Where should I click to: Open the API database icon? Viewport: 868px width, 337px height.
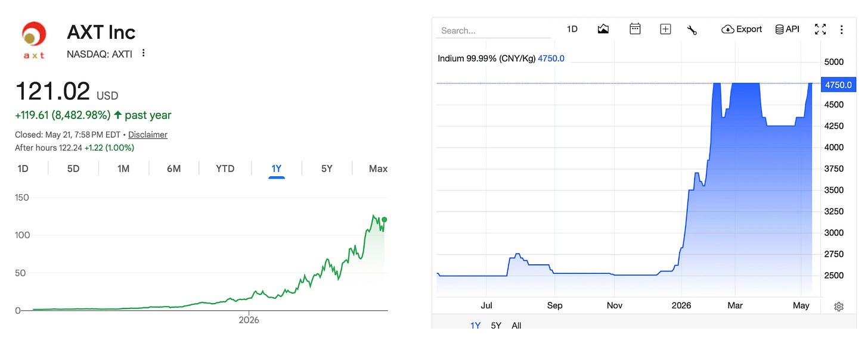(787, 29)
